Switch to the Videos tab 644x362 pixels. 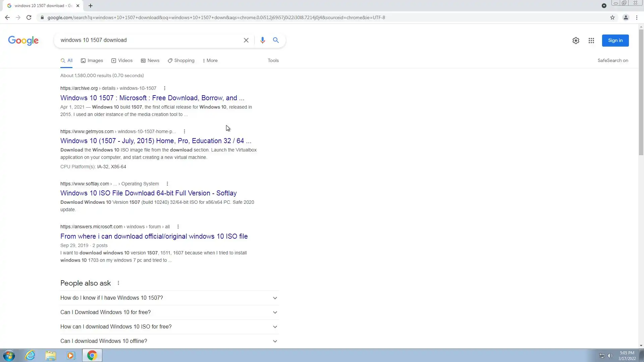pyautogui.click(x=122, y=61)
